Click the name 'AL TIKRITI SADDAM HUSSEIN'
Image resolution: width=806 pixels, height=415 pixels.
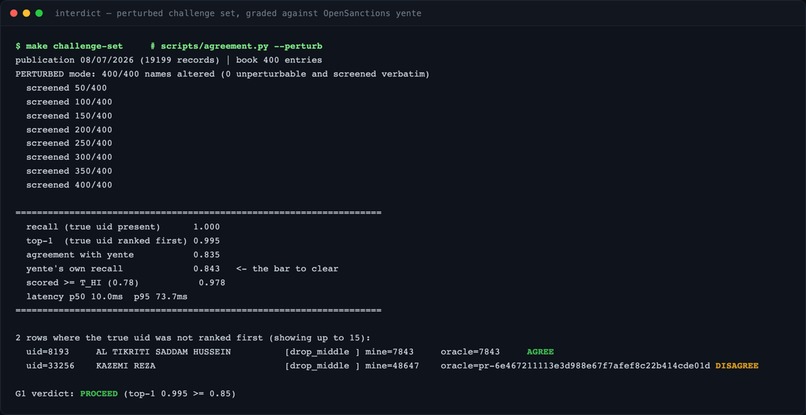(x=163, y=352)
